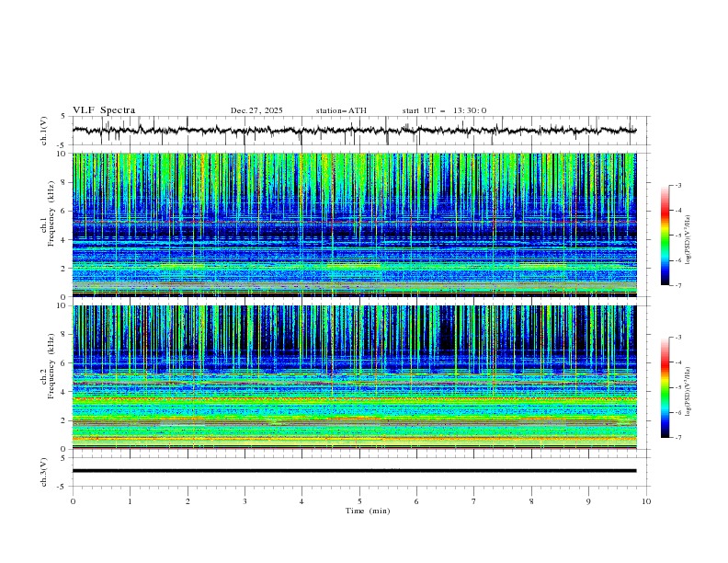This screenshot has width=728, height=563.
Task: Click the 5 minute tick label on time axis
Action: [359, 502]
